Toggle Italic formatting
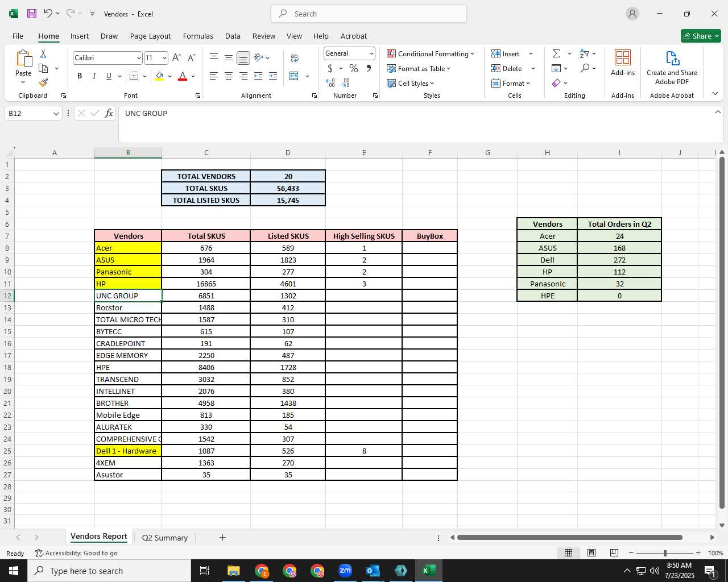This screenshot has height=582, width=728. coord(94,76)
